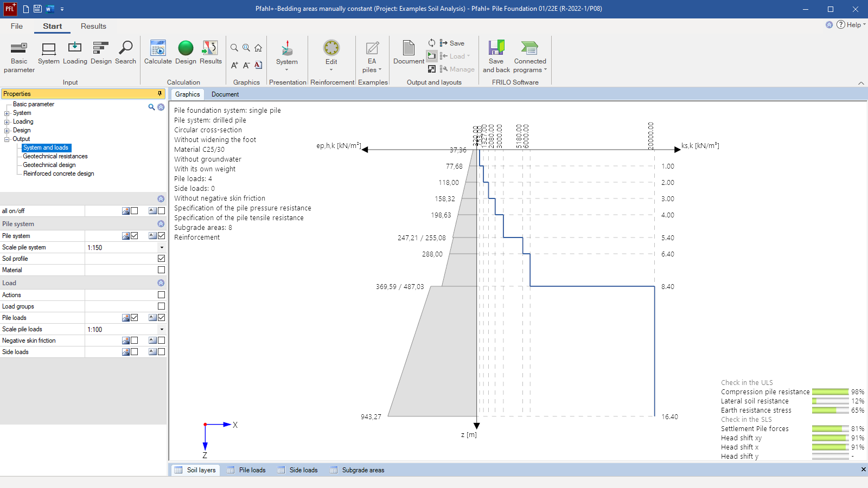This screenshot has height=488, width=868.
Task: Toggle all on/off graphic checkbox
Action: [135, 211]
